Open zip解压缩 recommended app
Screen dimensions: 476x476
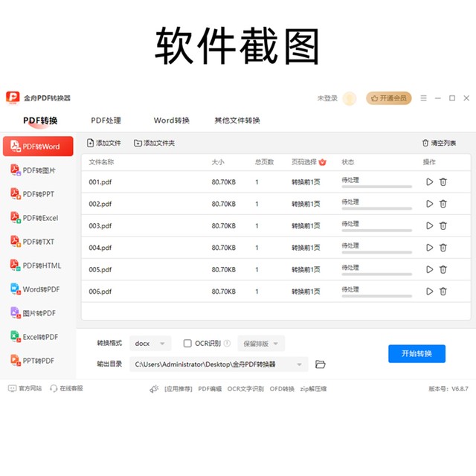point(313,389)
